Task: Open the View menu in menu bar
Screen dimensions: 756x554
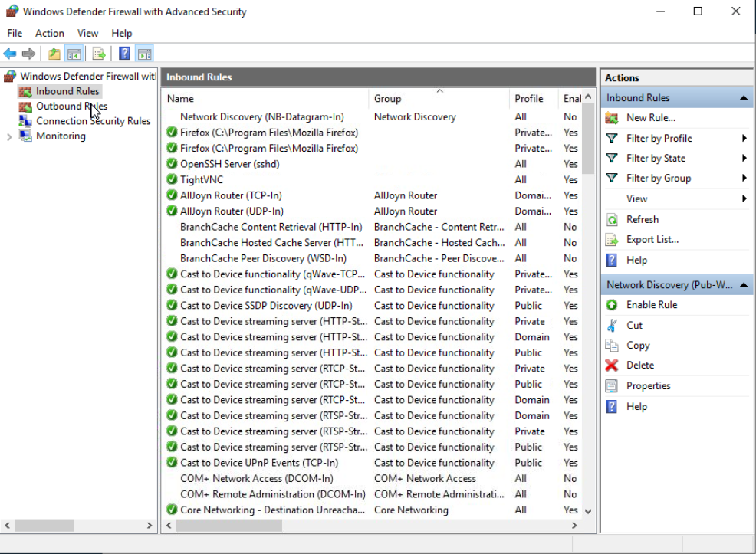Action: click(87, 33)
